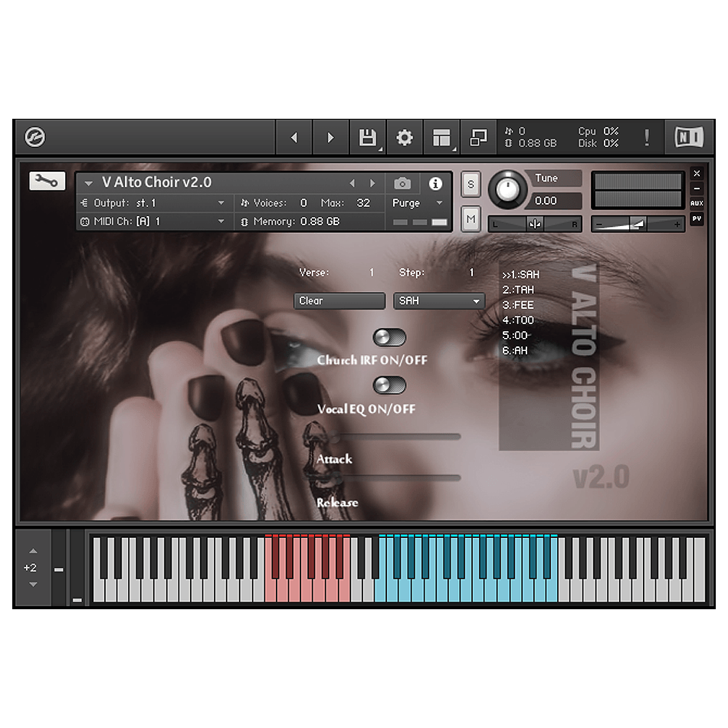This screenshot has height=728, width=728.
Task: Click the Memory 0.88 GB readout
Action: (297, 221)
